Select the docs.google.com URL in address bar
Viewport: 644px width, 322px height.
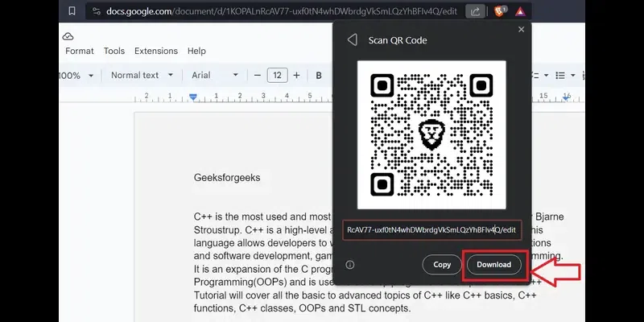point(281,11)
